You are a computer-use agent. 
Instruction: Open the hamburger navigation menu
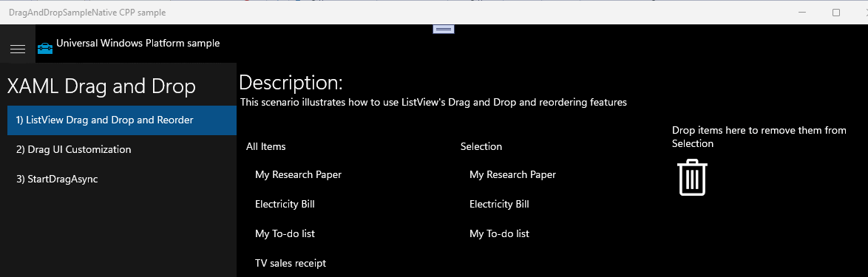coord(18,49)
